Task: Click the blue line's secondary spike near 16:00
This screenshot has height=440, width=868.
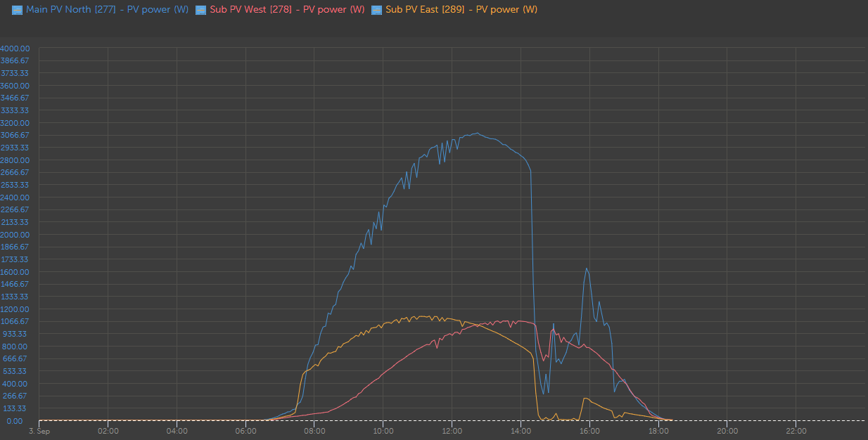Action: coord(587,268)
